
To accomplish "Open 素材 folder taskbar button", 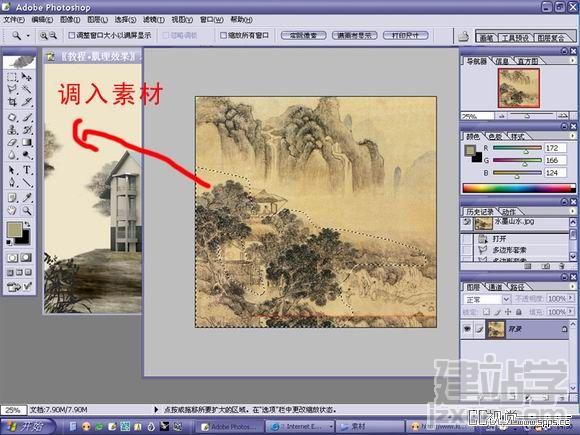I will click(370, 426).
